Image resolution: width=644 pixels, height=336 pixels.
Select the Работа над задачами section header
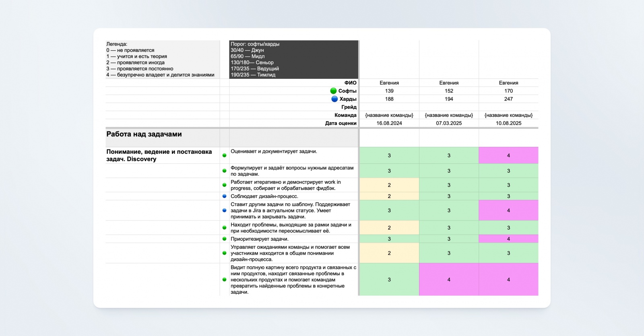[163, 138]
